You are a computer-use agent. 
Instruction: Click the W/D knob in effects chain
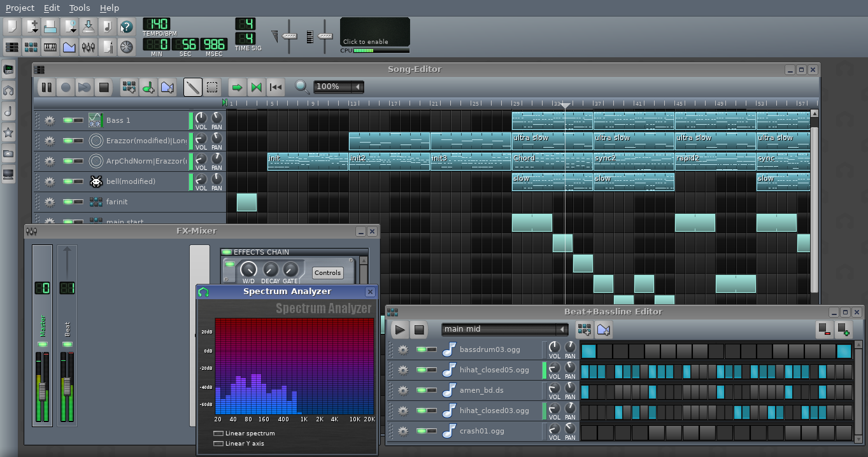(x=248, y=269)
